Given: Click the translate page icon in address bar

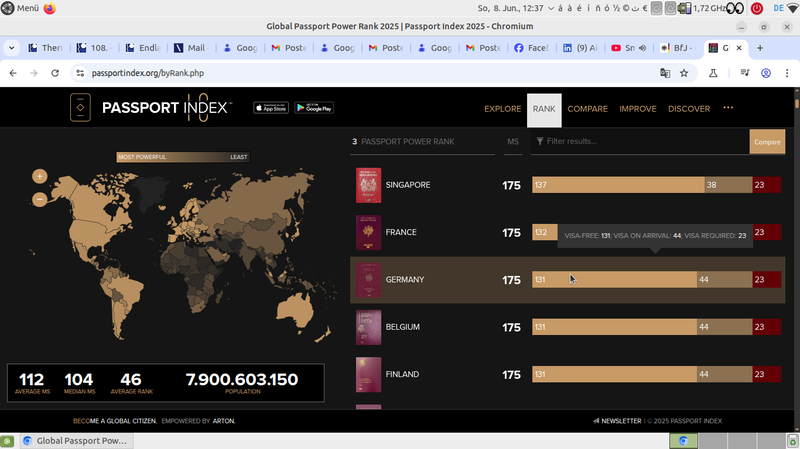Looking at the screenshot, I should (x=664, y=73).
